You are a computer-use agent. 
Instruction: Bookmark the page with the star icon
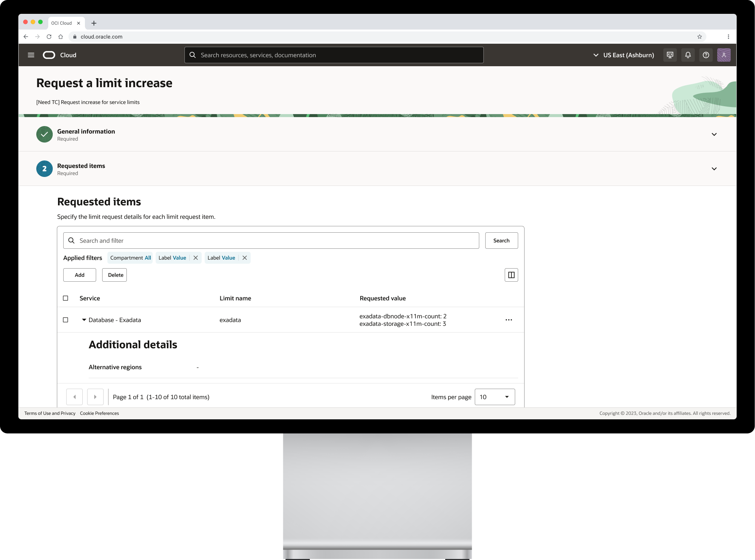click(x=699, y=37)
